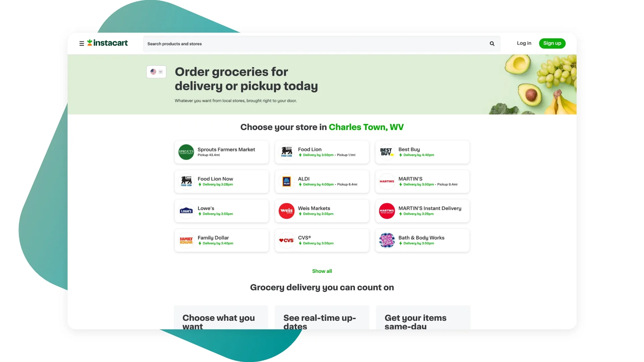Screen dimensions: 644x362
Task: Click Sprouts Pickup 43.4mi text
Action: coord(209,155)
